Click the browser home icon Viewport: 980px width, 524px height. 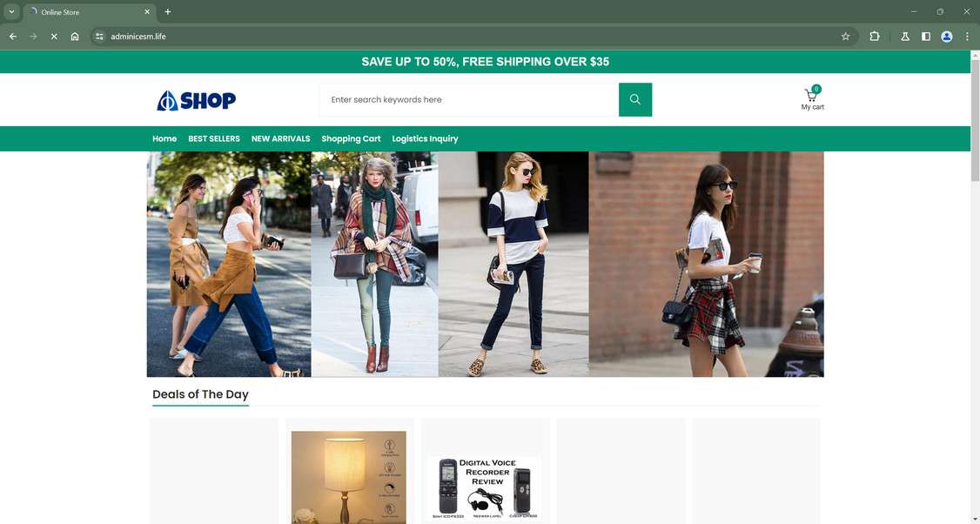[74, 37]
